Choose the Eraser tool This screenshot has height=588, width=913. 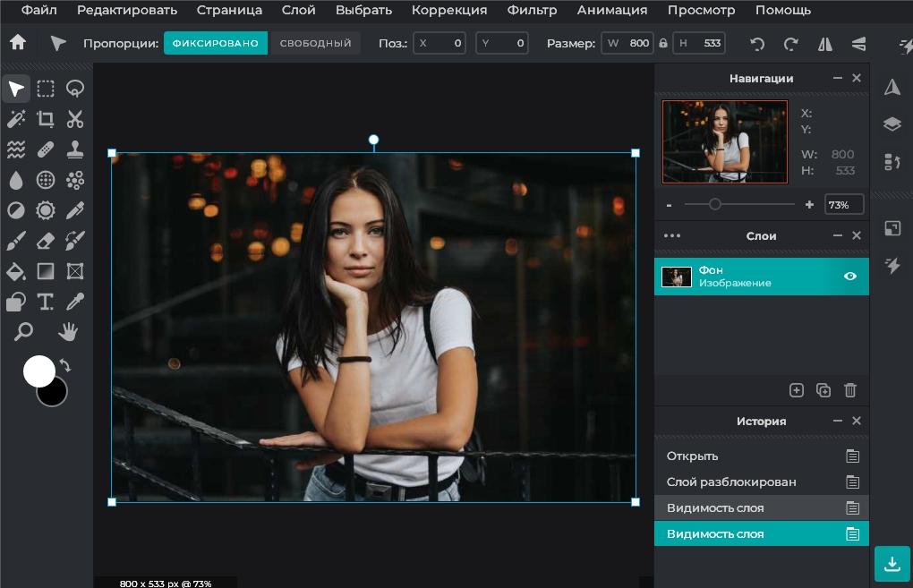(x=46, y=241)
